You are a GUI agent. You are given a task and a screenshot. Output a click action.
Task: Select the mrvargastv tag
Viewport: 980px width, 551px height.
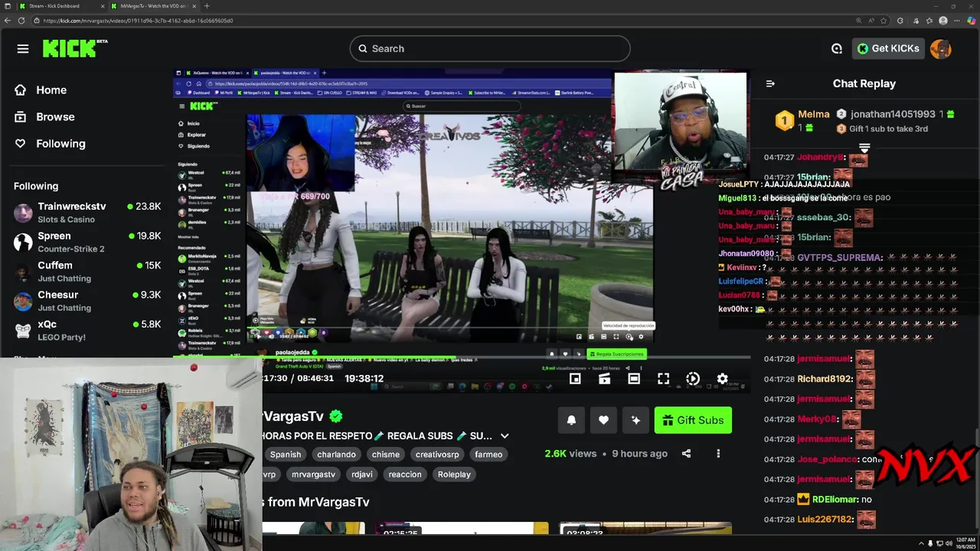pyautogui.click(x=313, y=474)
